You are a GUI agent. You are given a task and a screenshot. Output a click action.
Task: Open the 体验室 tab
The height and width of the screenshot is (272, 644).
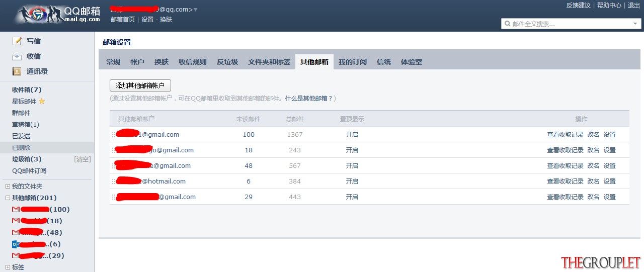[412, 62]
